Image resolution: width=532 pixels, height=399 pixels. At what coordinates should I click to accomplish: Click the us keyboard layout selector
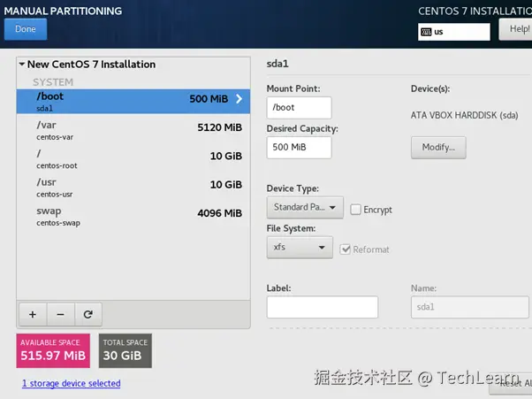pos(454,32)
